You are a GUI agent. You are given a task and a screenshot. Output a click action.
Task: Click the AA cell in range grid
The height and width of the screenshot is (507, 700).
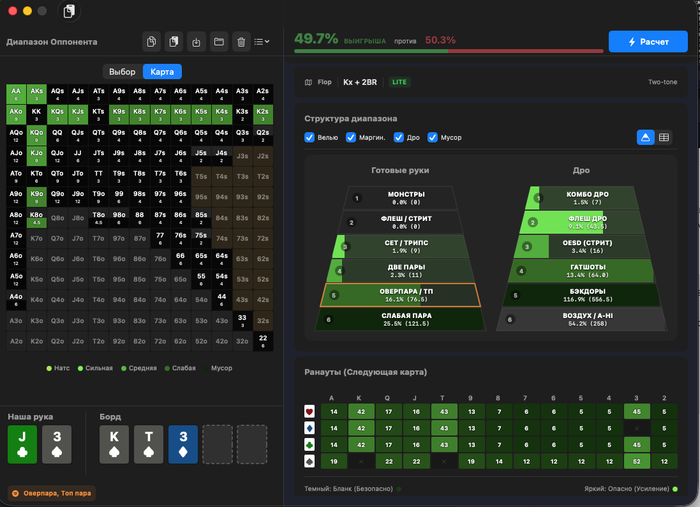click(16, 94)
